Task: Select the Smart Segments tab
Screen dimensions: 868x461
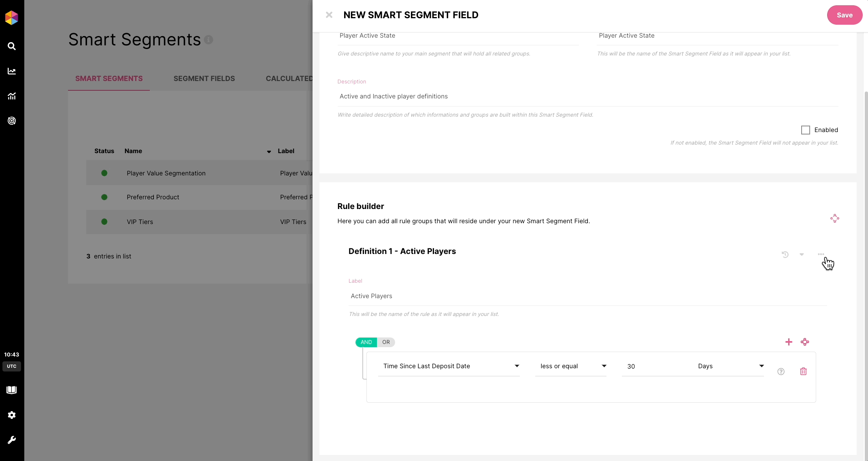Action: point(109,79)
